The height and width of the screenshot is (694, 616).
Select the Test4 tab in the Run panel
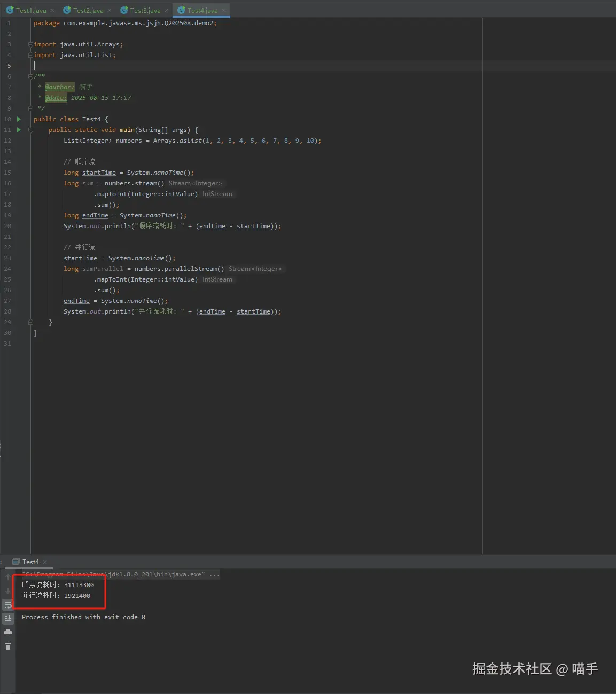click(x=30, y=562)
